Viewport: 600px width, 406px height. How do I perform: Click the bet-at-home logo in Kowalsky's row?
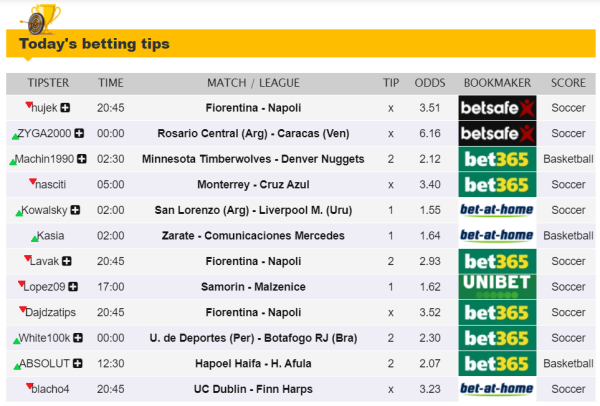click(497, 210)
